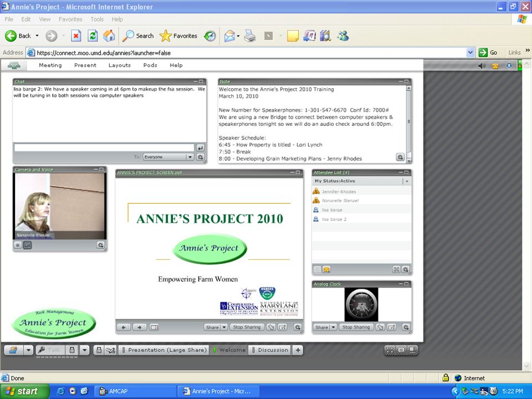Image resolution: width=532 pixels, height=399 pixels.
Task: Click the pointer tool in presentation pod
Action: click(271, 328)
